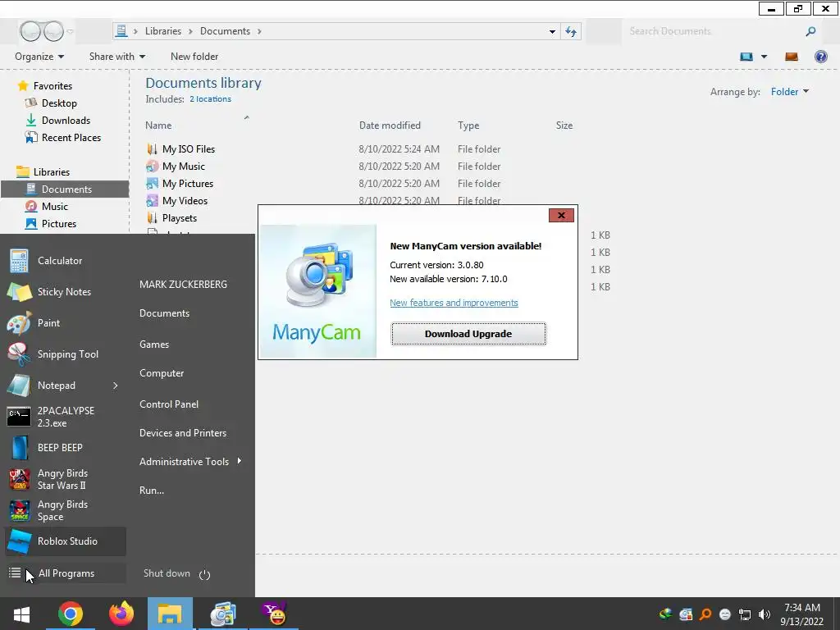Click the Shut down button
This screenshot has height=630, width=840.
(167, 573)
